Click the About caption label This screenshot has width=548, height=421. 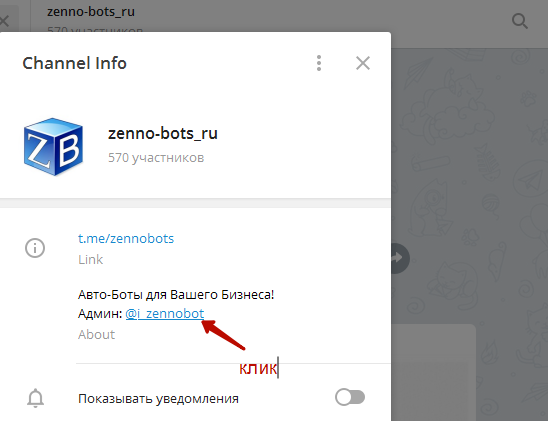[96, 334]
